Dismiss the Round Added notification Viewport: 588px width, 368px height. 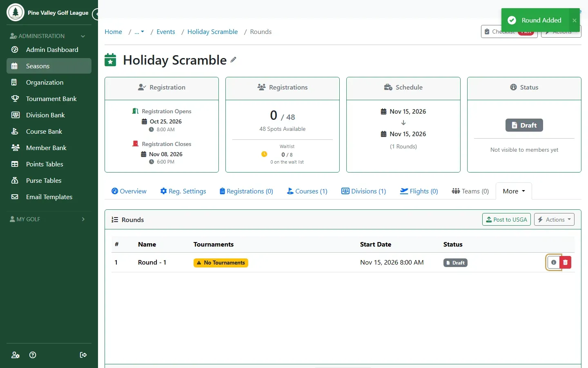click(x=575, y=20)
